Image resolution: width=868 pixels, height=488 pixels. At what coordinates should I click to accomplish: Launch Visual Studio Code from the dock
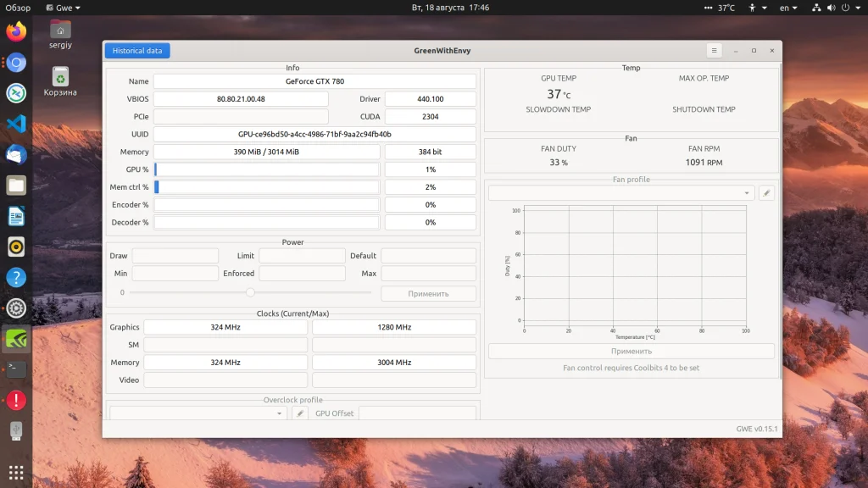(16, 124)
